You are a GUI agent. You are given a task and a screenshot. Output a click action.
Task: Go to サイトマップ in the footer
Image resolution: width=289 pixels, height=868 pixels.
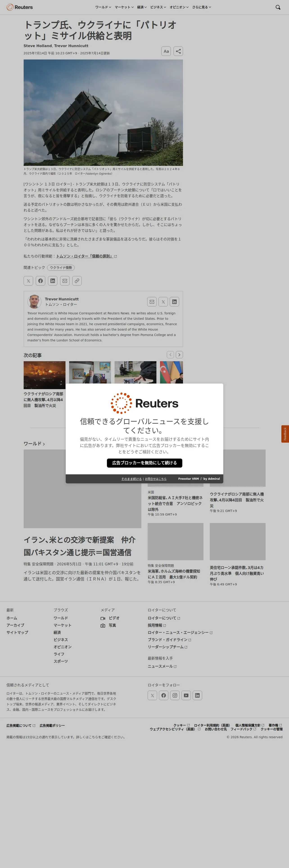[17, 633]
